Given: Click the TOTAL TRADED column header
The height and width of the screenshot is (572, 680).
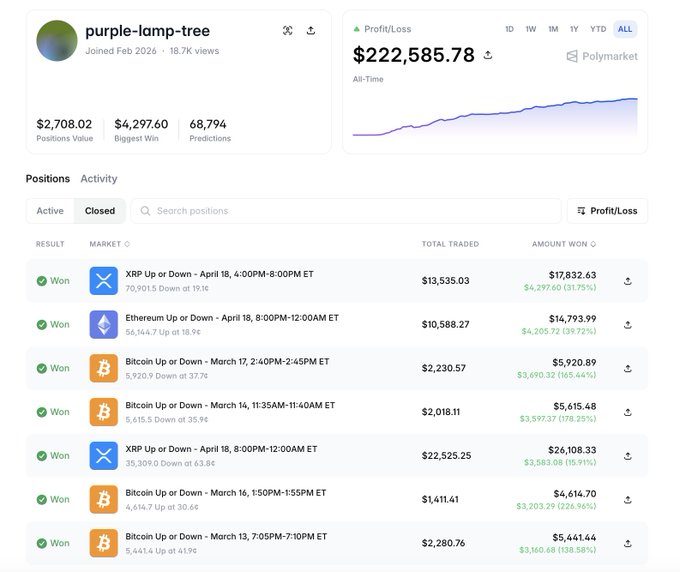Looking at the screenshot, I should (x=450, y=244).
